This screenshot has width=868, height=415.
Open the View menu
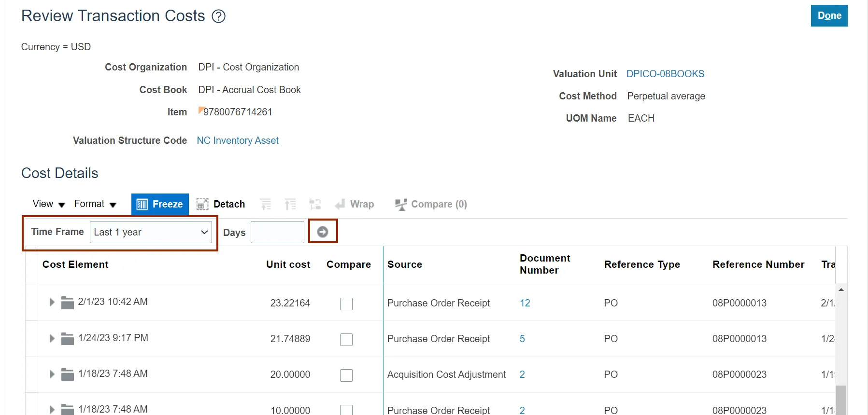[x=48, y=204]
